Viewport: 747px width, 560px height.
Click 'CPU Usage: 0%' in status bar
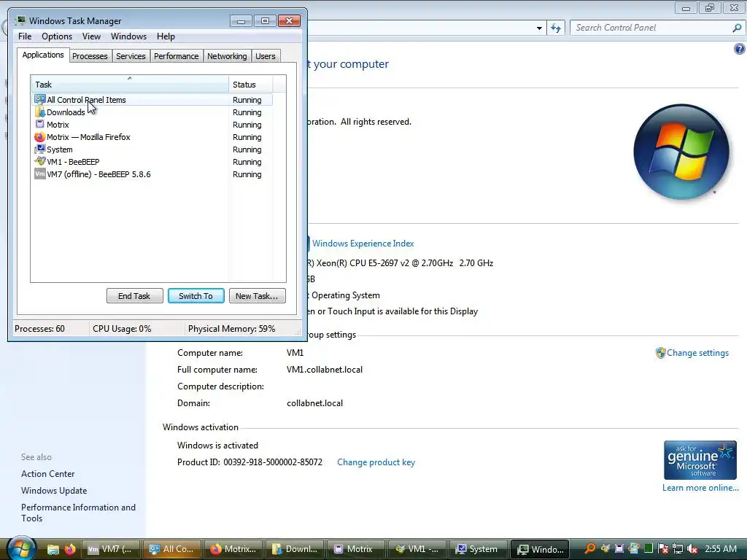coord(122,329)
